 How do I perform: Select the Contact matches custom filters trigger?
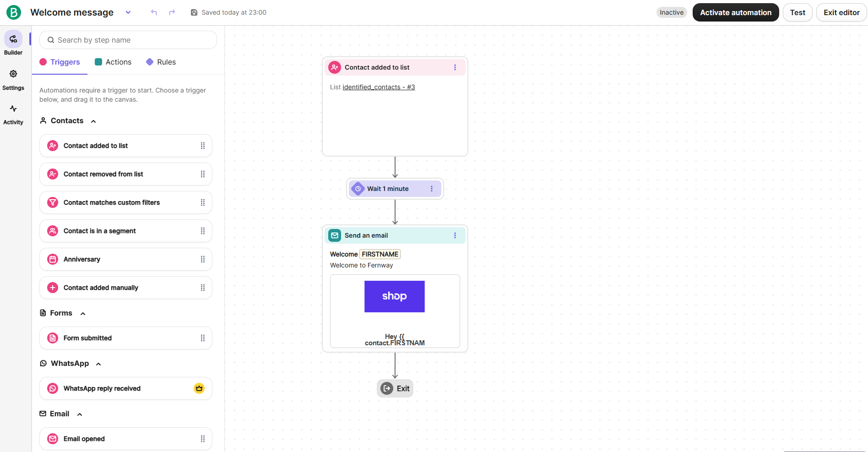(126, 202)
